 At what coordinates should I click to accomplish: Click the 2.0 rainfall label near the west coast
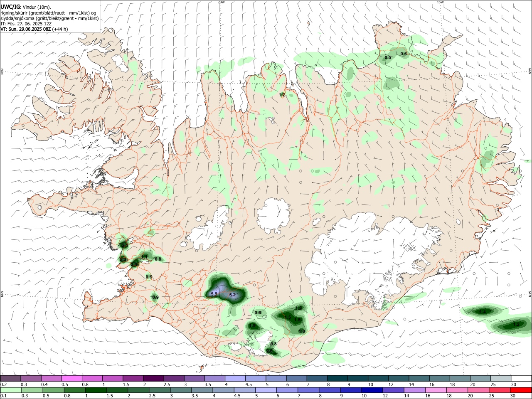click(x=134, y=264)
